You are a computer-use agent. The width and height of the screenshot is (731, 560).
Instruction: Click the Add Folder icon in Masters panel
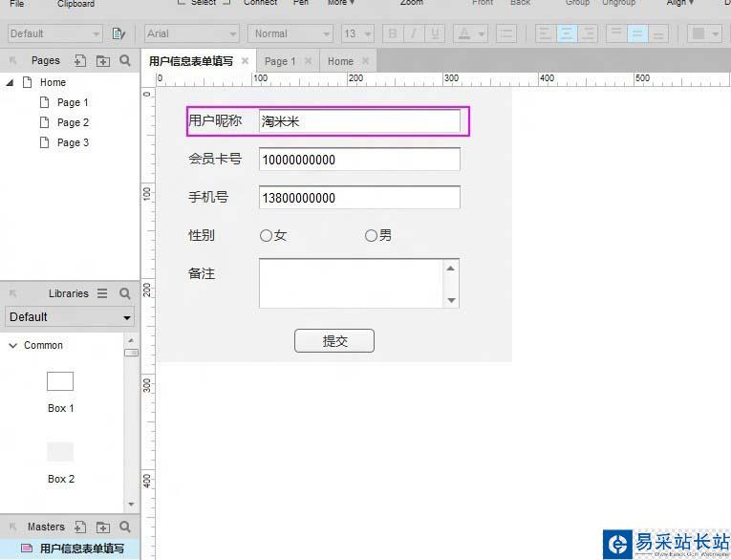[102, 527]
